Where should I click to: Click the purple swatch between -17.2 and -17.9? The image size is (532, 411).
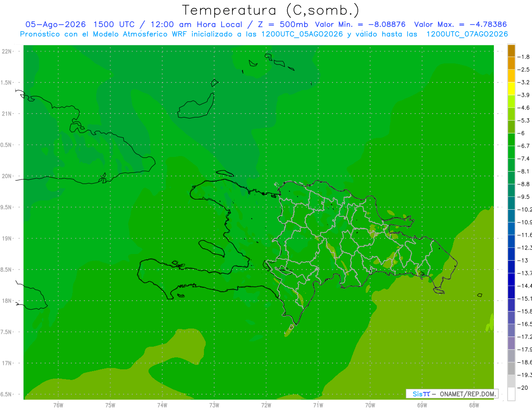pyautogui.click(x=511, y=343)
